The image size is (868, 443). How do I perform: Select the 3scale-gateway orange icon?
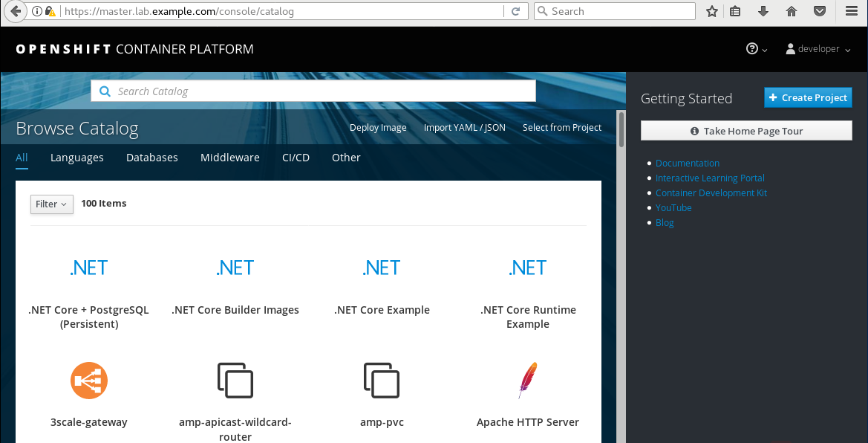click(x=88, y=381)
